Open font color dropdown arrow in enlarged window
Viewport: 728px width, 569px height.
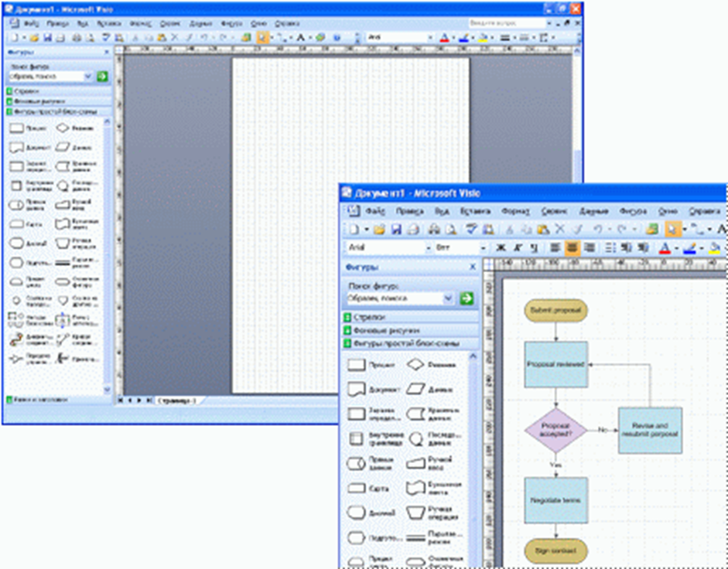(x=676, y=248)
